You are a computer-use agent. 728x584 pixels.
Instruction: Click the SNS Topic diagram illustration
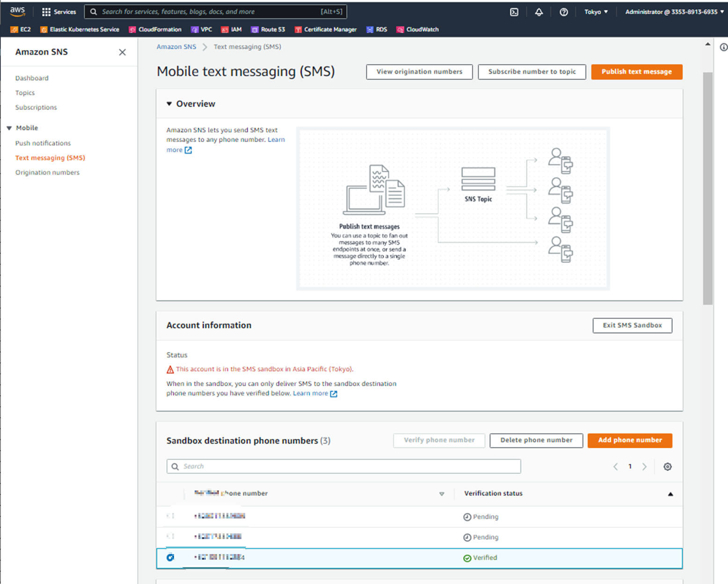[x=478, y=185]
